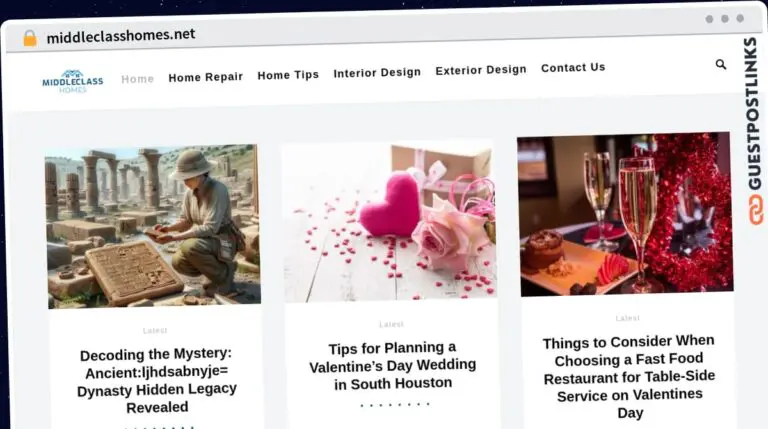Viewport: 768px width, 429px height.
Task: Open the pink heart and rose thumbnail
Action: pos(389,220)
